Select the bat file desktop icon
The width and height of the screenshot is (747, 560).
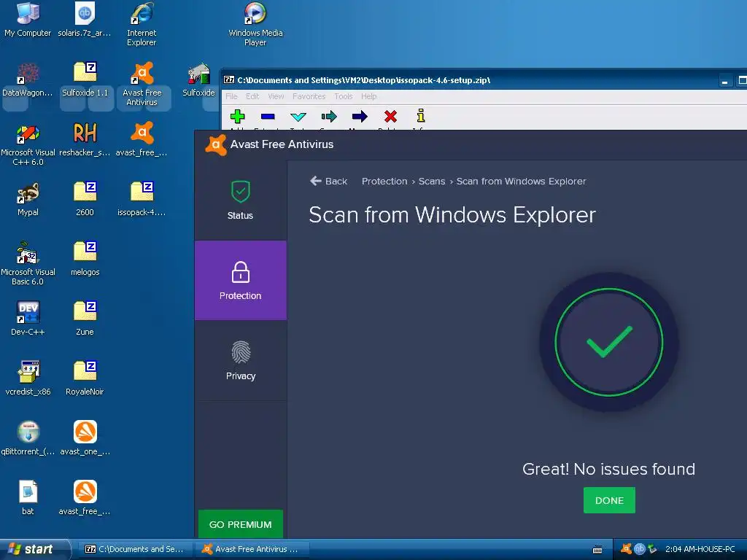click(x=28, y=498)
